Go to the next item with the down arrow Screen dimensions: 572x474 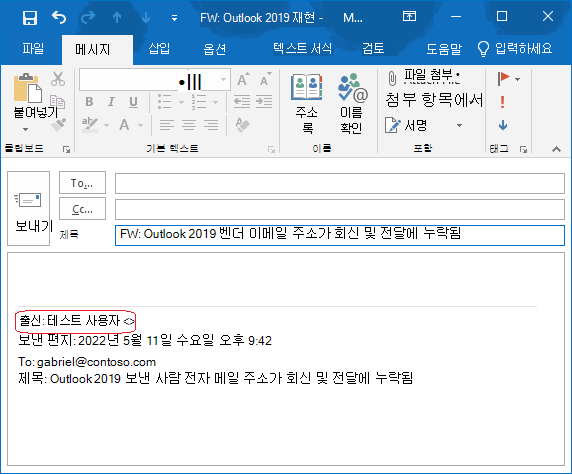point(146,17)
